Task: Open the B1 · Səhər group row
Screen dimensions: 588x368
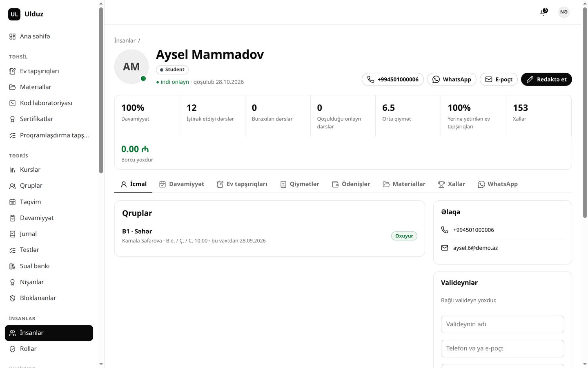Action: [x=269, y=236]
